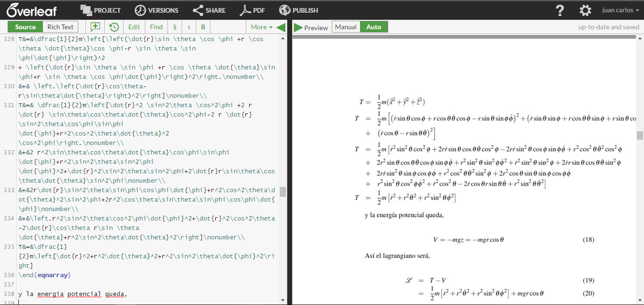Insert a section symbol with the § icon
The image size is (644, 305).
pos(174,27)
